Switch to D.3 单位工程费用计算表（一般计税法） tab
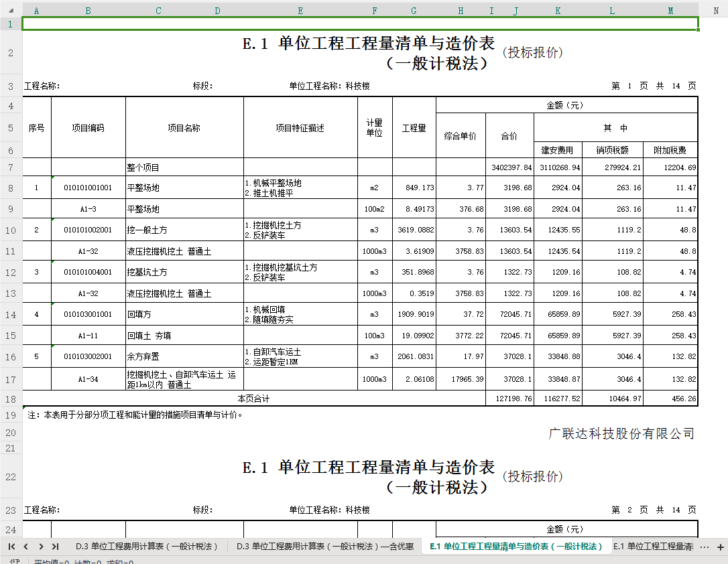 tap(147, 547)
